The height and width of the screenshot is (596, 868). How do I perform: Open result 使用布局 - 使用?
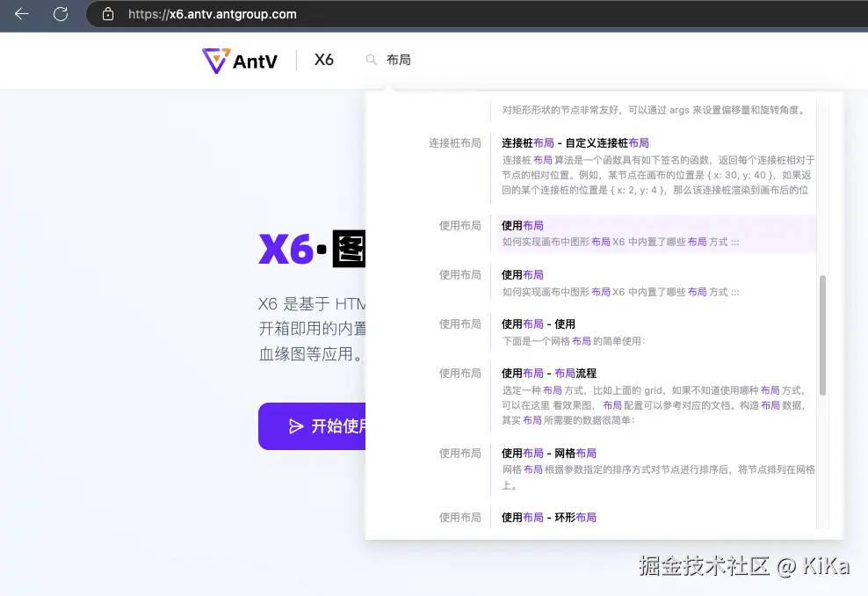coord(538,324)
